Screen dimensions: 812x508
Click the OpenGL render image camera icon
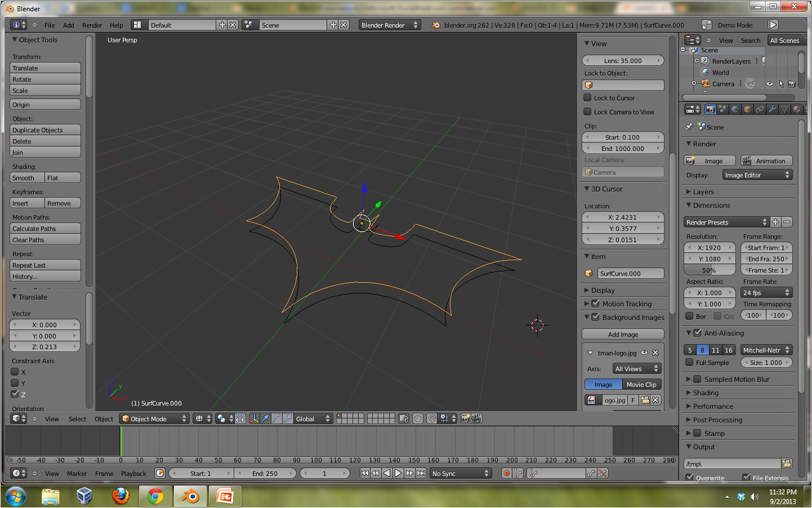[466, 418]
